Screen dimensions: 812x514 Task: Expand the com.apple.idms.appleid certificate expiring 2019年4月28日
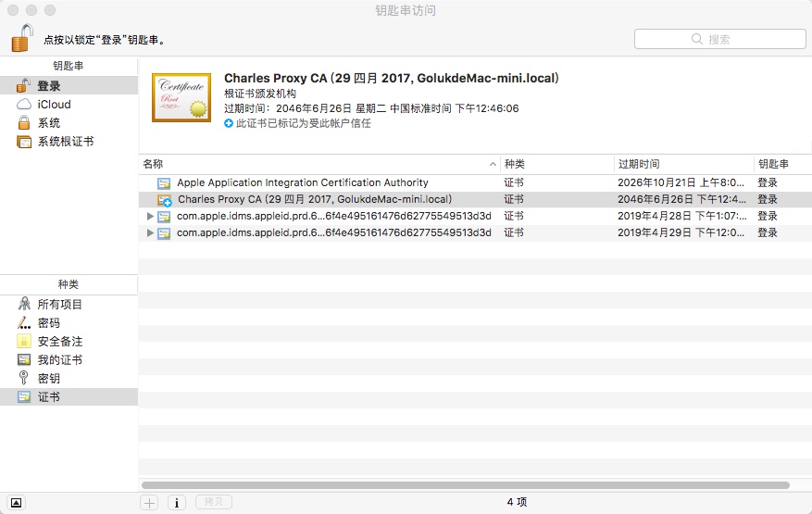tap(150, 216)
